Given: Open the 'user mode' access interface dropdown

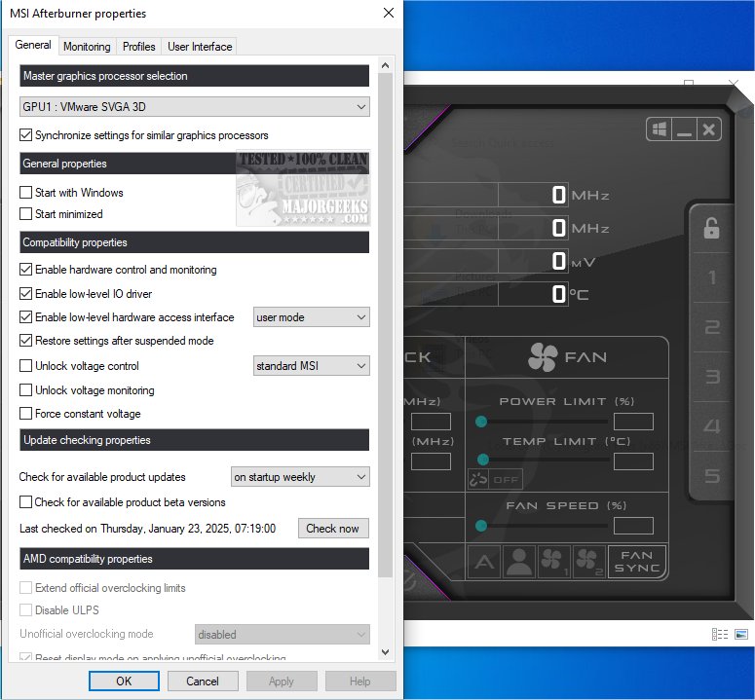Looking at the screenshot, I should click(x=311, y=317).
